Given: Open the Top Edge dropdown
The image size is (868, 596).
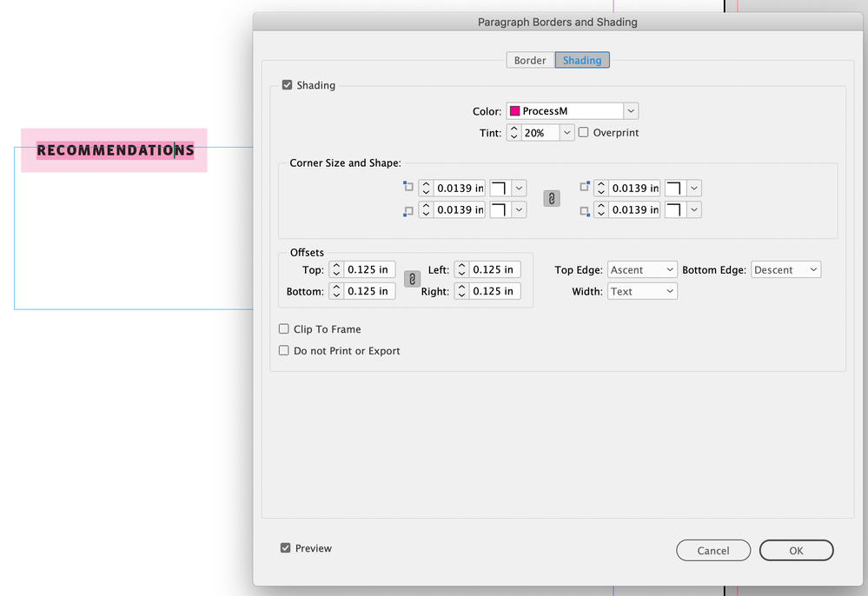Looking at the screenshot, I should [x=642, y=270].
